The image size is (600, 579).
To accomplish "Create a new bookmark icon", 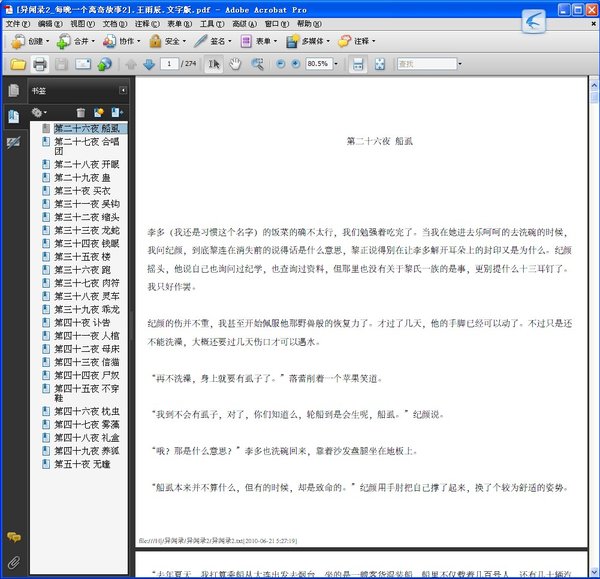I will [x=99, y=113].
